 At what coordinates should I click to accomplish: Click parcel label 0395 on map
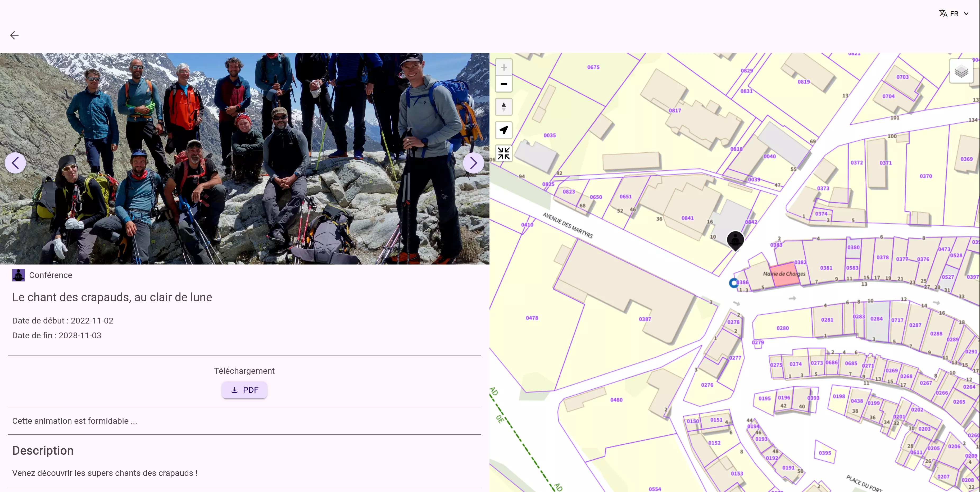[x=825, y=453]
